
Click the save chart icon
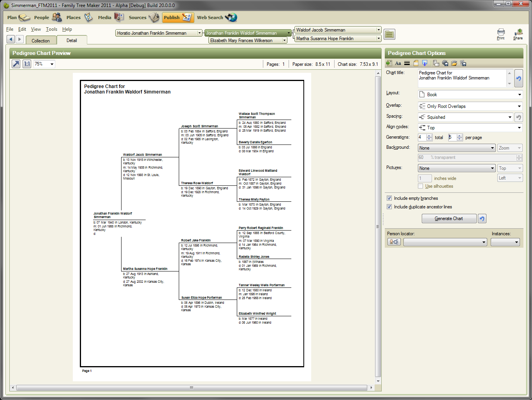pyautogui.click(x=463, y=63)
